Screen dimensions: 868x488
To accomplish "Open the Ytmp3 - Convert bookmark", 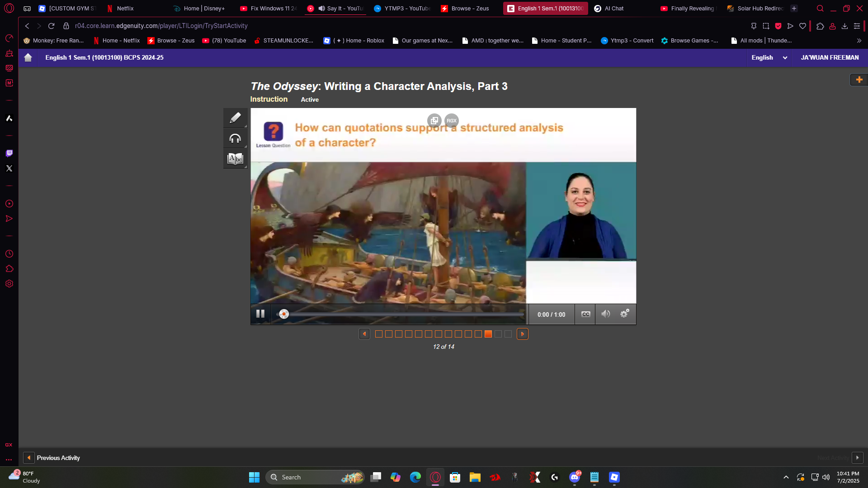I will click(627, 41).
